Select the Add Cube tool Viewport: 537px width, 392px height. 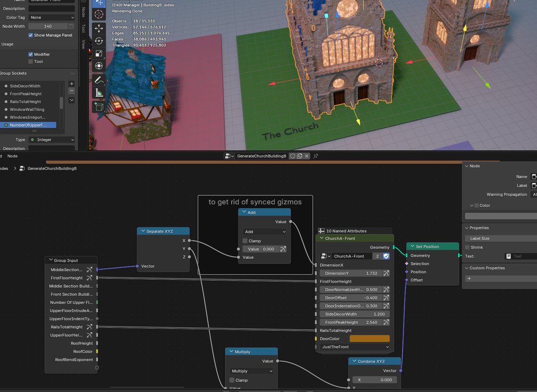99,107
